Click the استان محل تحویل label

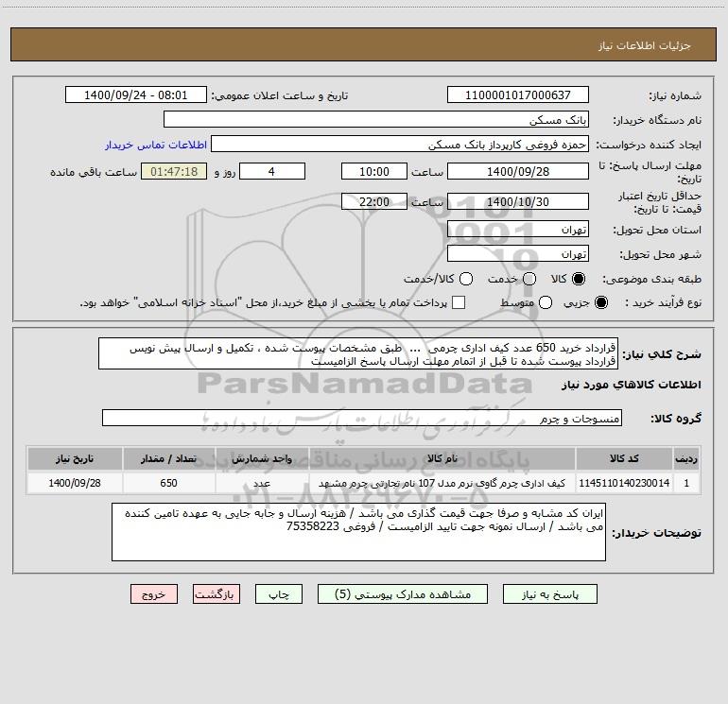657,231
